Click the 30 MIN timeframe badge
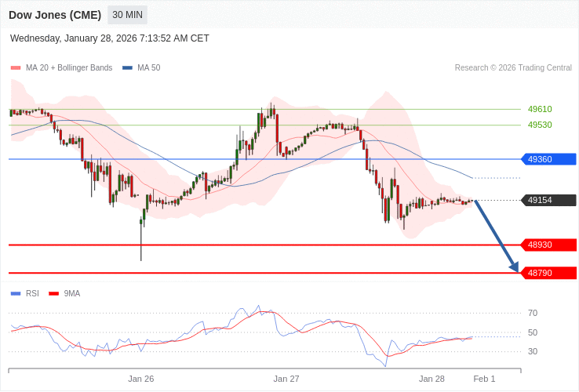 coord(127,15)
